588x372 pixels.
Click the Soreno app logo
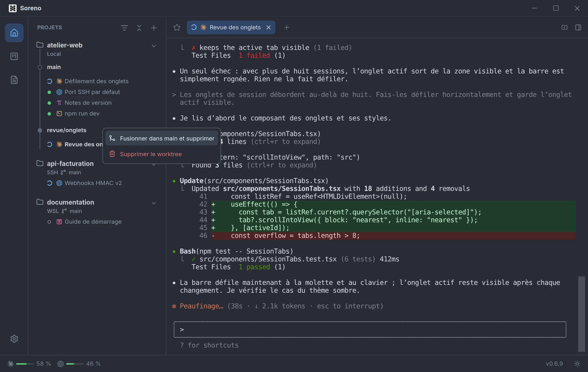[13, 8]
